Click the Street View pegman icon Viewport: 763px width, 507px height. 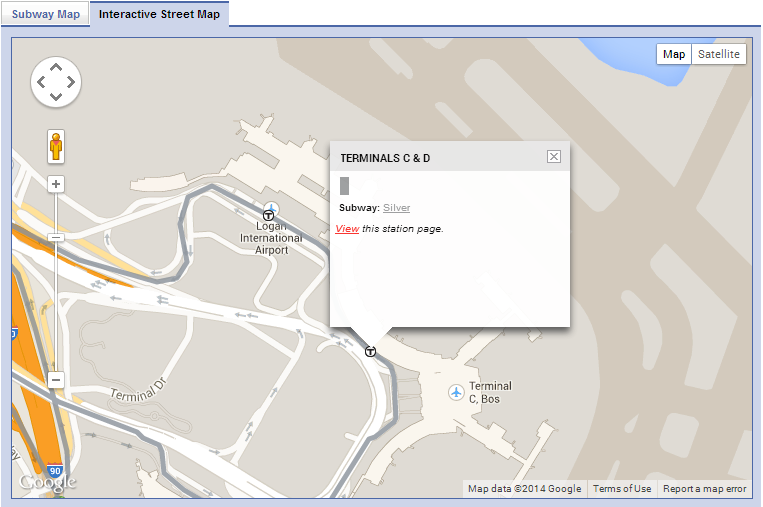56,146
